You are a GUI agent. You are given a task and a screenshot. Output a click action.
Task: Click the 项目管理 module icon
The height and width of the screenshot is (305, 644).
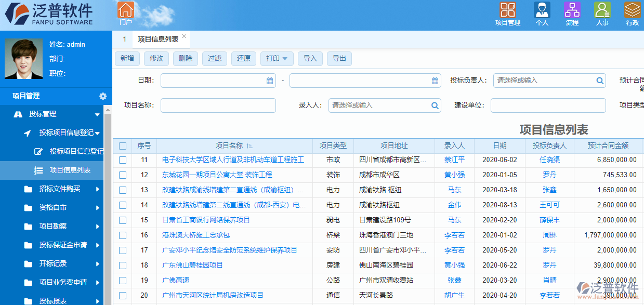tap(508, 10)
